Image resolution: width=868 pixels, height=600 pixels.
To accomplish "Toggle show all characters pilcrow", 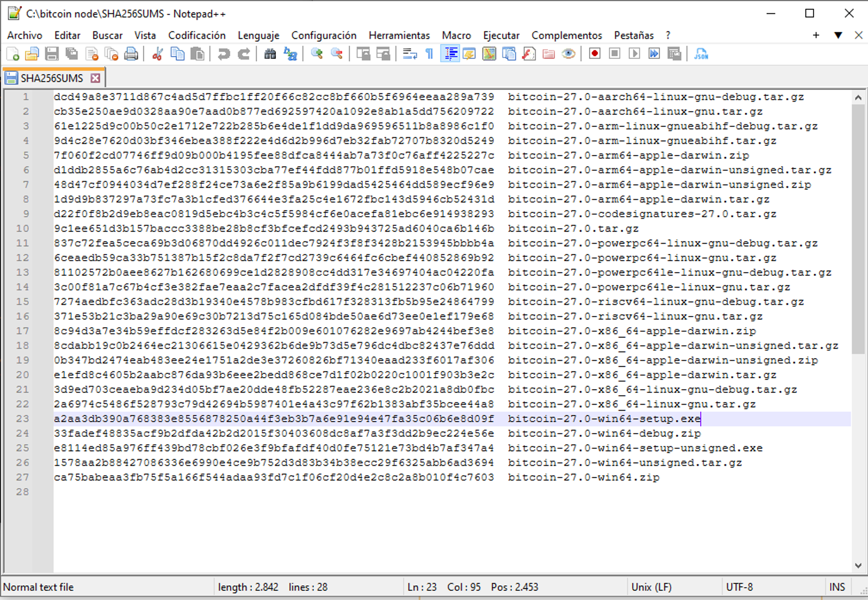I will tap(430, 54).
